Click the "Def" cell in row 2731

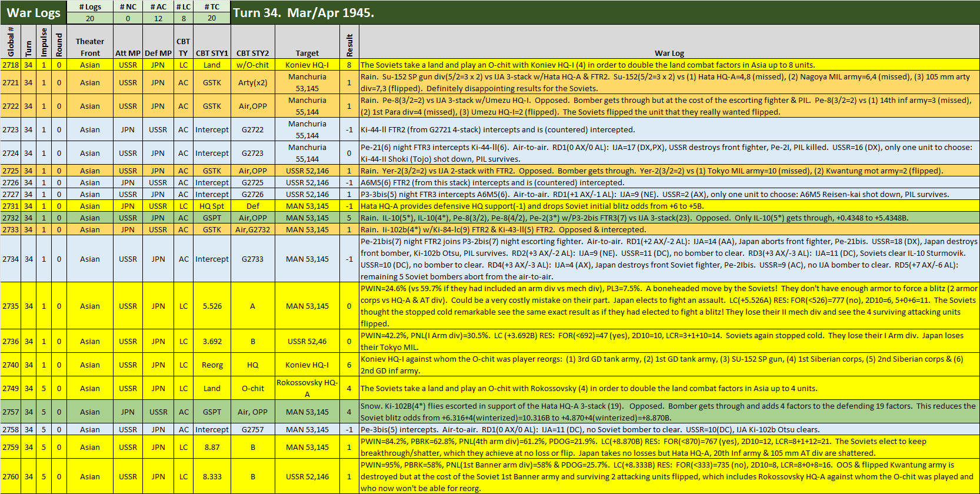coord(253,206)
